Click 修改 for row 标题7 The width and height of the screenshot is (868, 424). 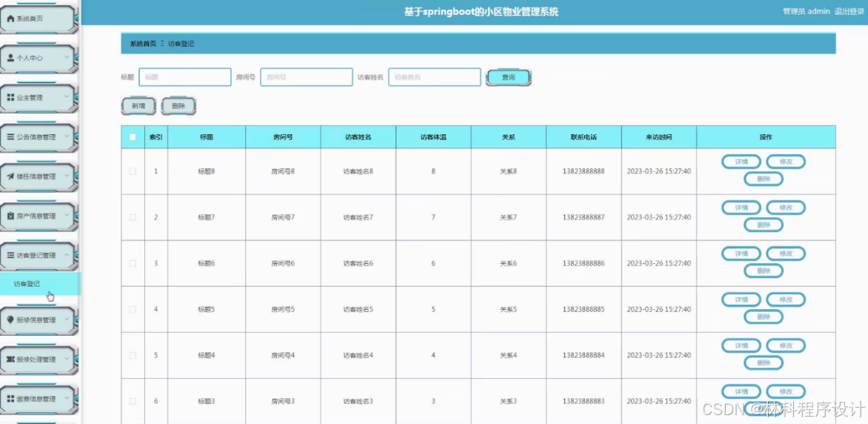(786, 208)
